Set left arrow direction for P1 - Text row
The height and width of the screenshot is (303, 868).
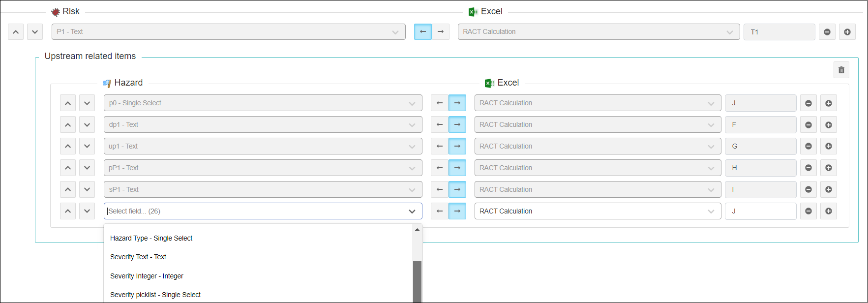(422, 32)
